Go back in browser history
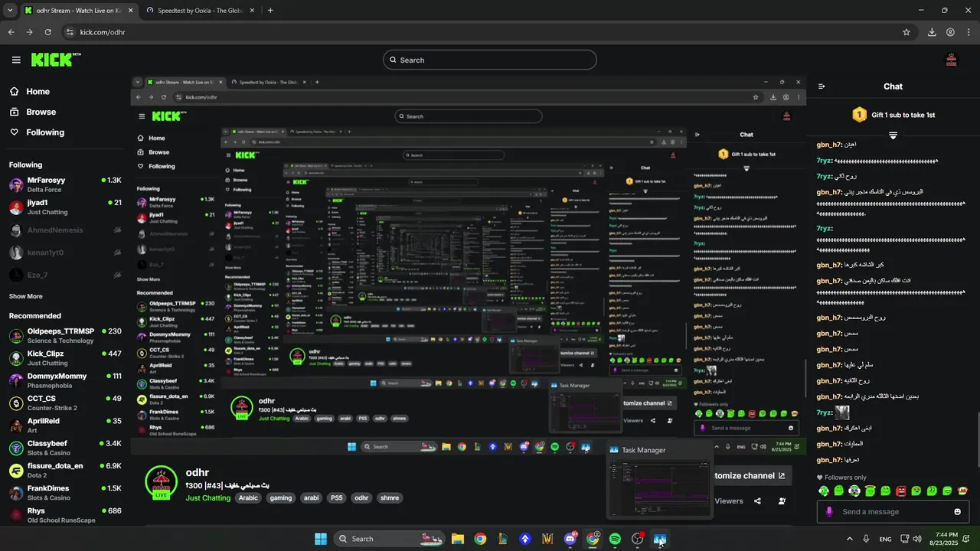This screenshot has width=980, height=551. coord(11,32)
